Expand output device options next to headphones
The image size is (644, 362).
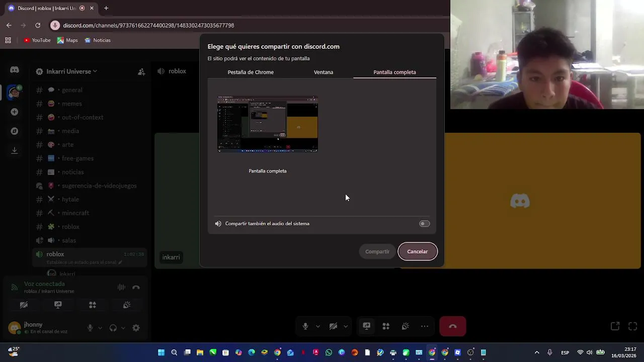(x=123, y=328)
